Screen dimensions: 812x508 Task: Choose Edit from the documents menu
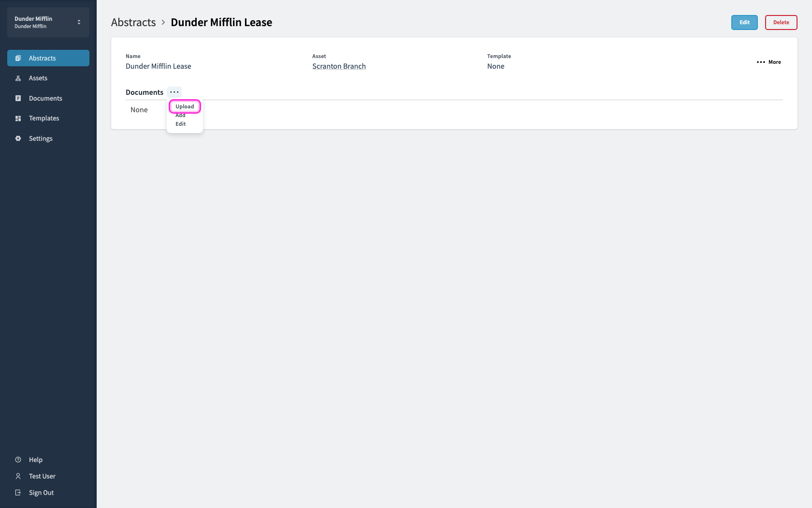pyautogui.click(x=180, y=124)
